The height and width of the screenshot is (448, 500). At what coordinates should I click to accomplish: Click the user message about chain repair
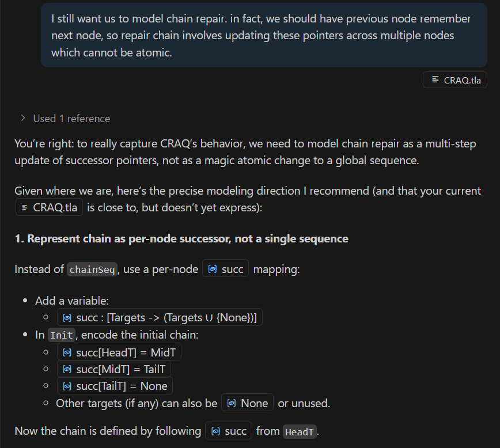(x=261, y=36)
